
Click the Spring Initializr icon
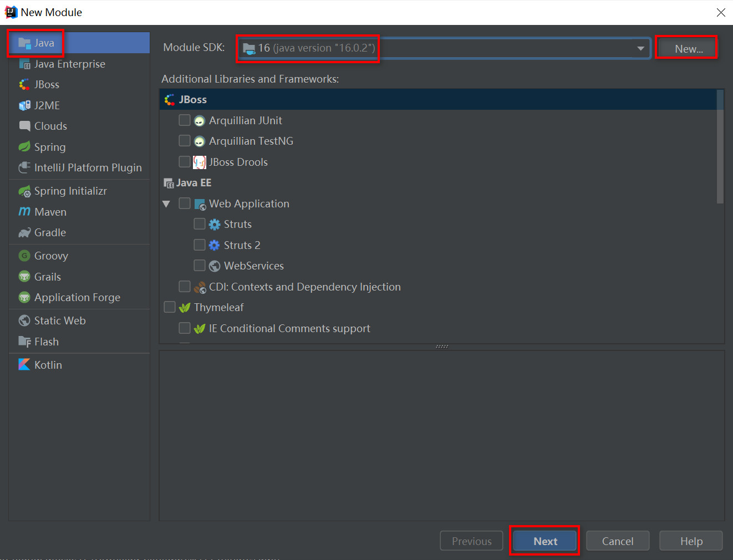pyautogui.click(x=24, y=191)
